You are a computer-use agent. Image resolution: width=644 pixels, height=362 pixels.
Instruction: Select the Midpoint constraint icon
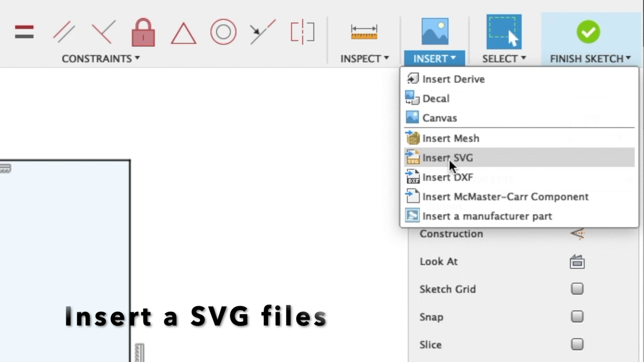click(x=263, y=32)
